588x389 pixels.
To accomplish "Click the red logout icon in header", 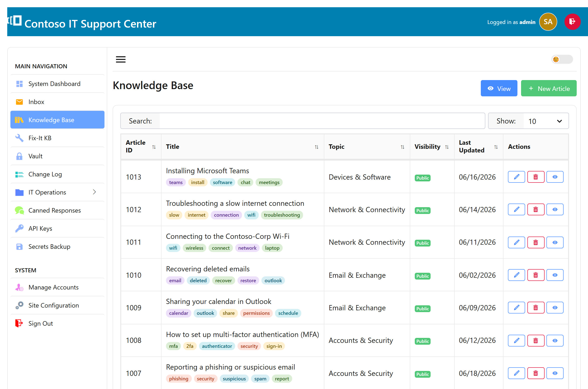I will (x=572, y=22).
